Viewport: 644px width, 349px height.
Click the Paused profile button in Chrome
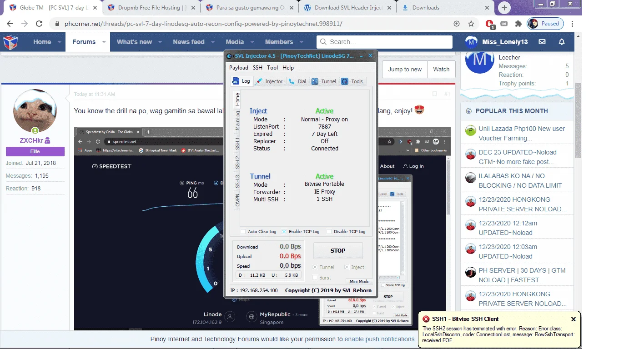pos(545,24)
